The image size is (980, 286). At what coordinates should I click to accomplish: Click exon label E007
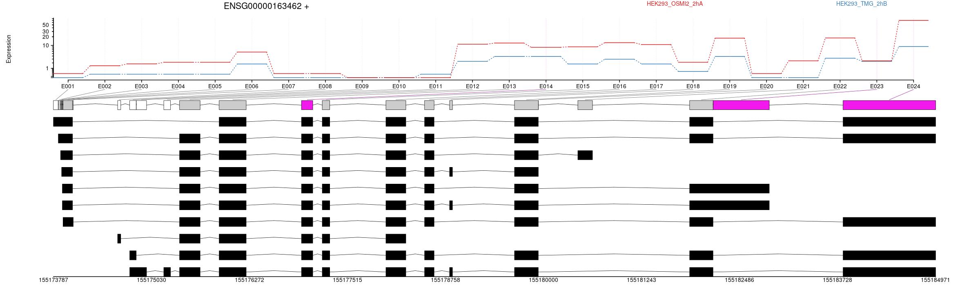coord(288,86)
